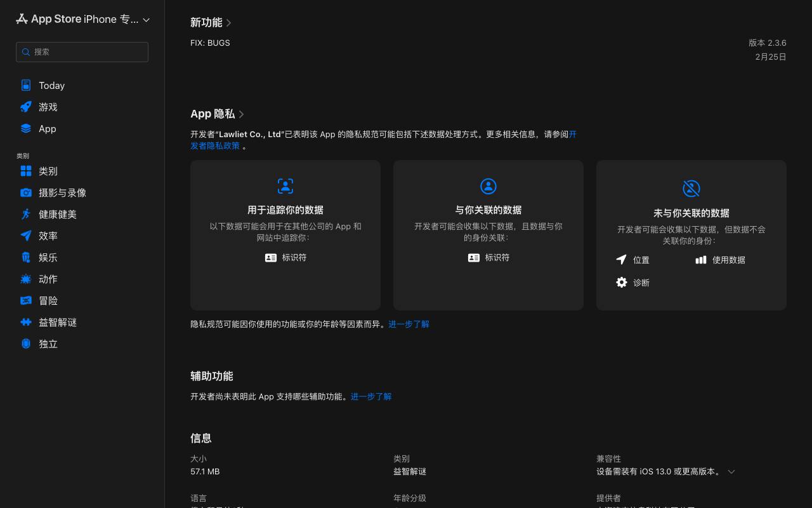Viewport: 812px width, 508px height.
Task: Open the 摄影与录像 category label
Action: pyautogui.click(x=62, y=193)
